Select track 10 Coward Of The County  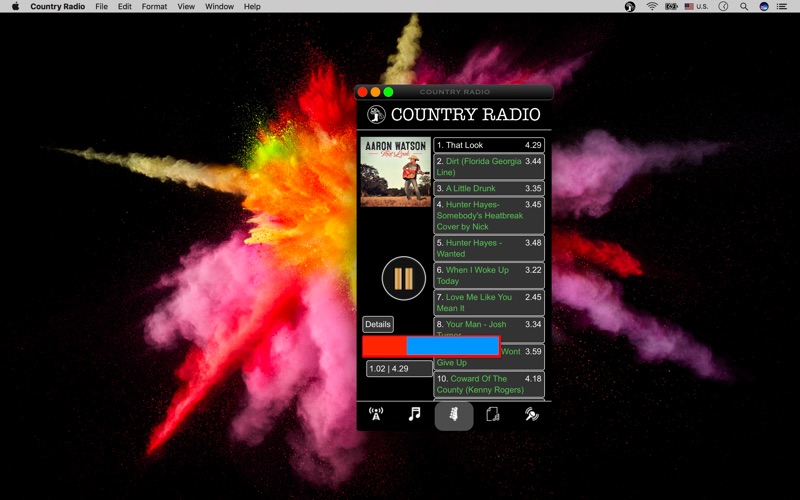point(489,384)
